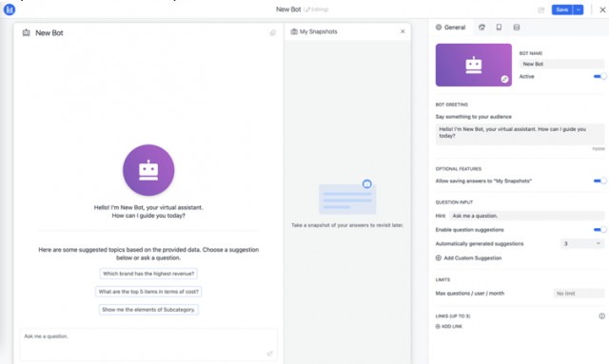Image resolution: width=609 pixels, height=364 pixels.
Task: Click Add Custom Suggestion
Action: [468, 259]
